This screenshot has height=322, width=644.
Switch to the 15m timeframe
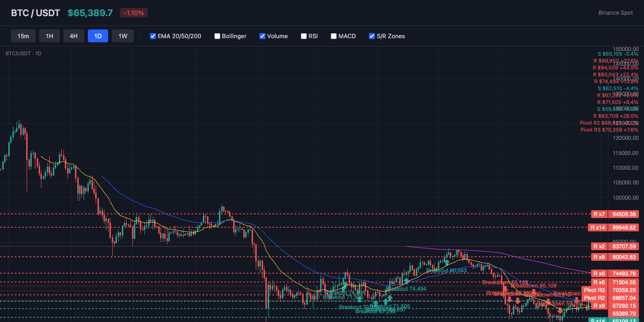click(x=23, y=36)
